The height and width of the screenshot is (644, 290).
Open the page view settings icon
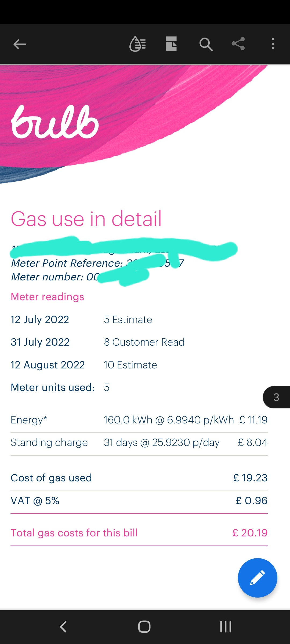click(171, 44)
